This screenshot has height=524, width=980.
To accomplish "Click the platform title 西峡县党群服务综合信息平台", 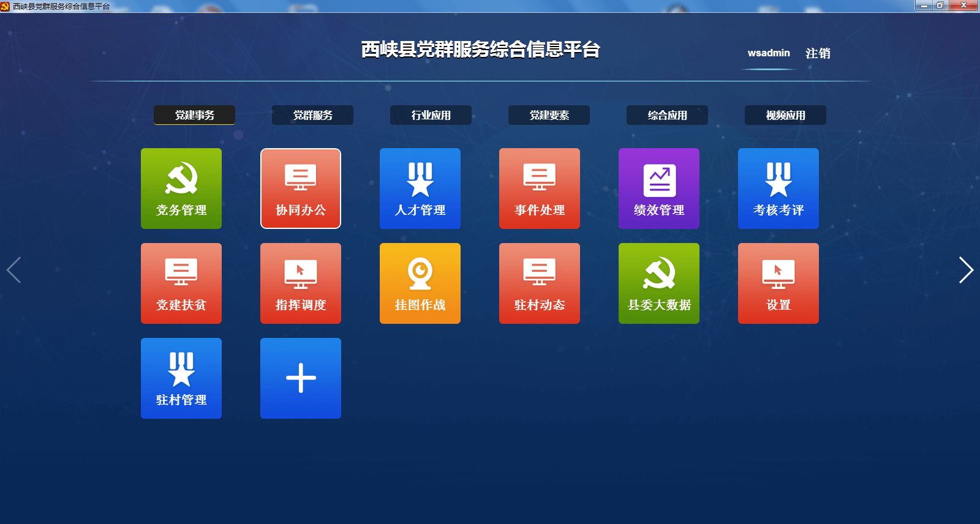I will pyautogui.click(x=480, y=50).
